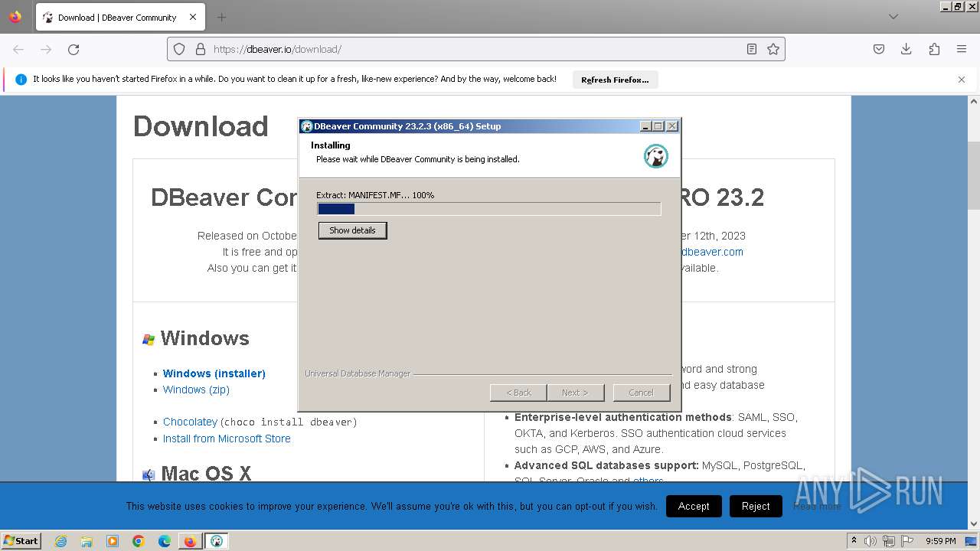Click the Cancel button in installer

pyautogui.click(x=641, y=393)
